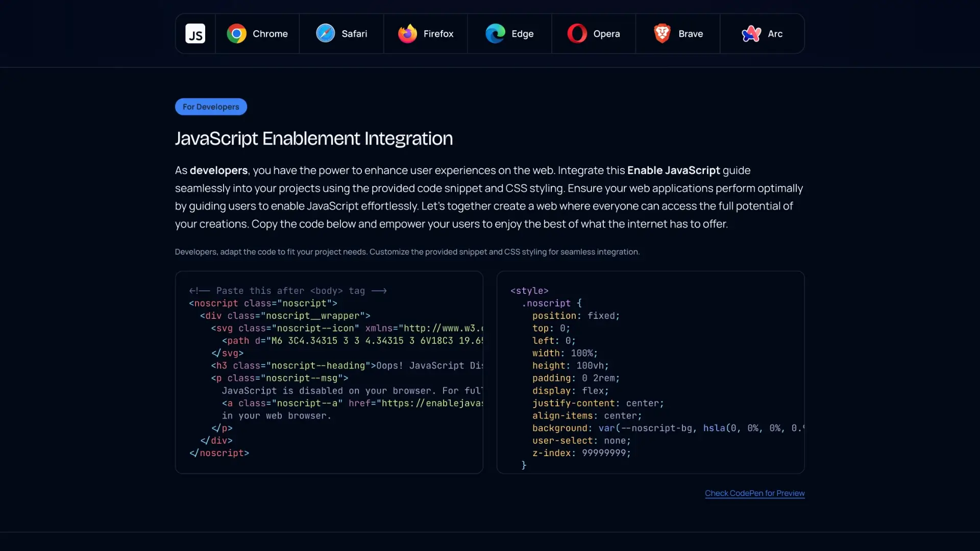Select the Edge browser icon

pyautogui.click(x=495, y=33)
